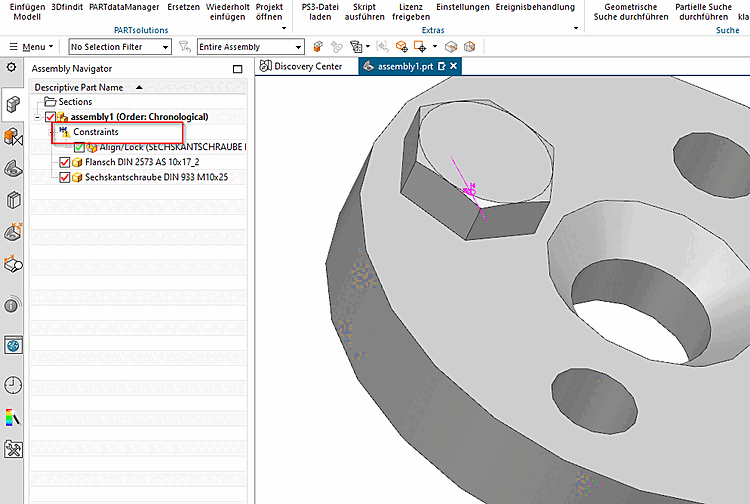Switch to the Discovery Center tab
The image size is (750, 504).
pyautogui.click(x=308, y=67)
